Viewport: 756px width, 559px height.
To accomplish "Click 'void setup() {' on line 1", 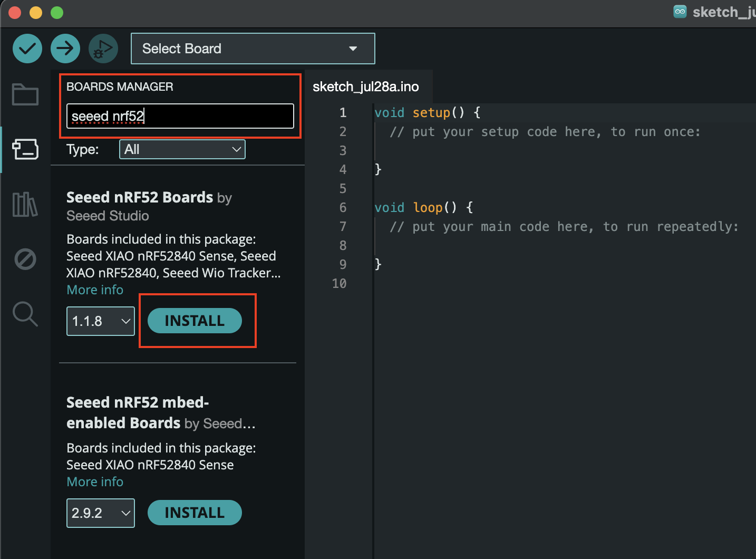I will click(x=428, y=112).
